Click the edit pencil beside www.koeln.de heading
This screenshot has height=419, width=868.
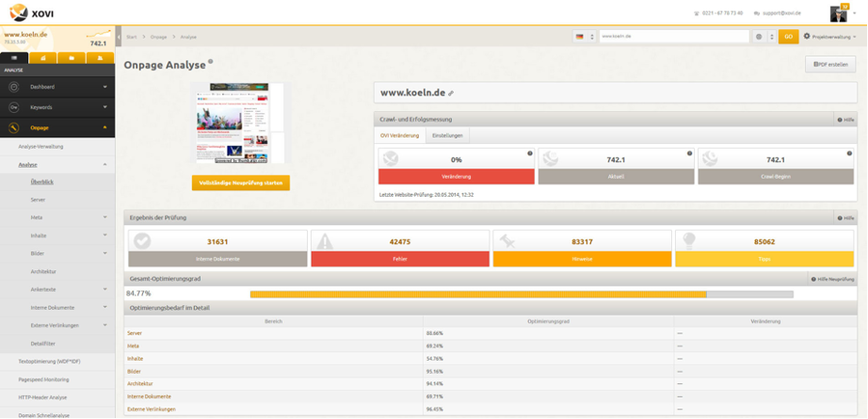pos(451,93)
